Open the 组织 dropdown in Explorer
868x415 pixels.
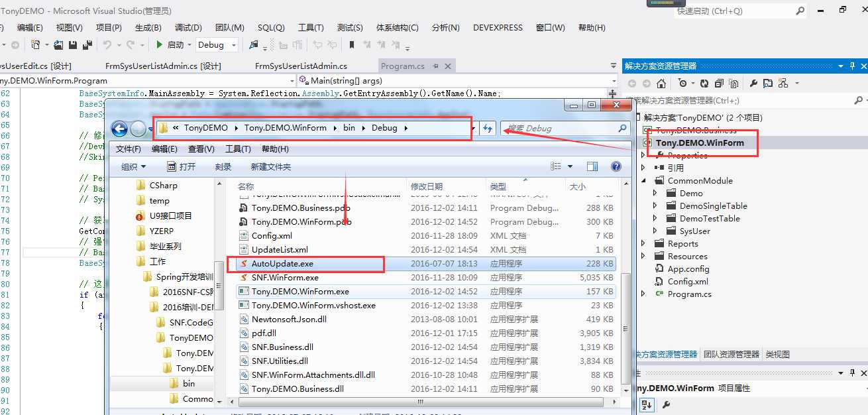(133, 167)
